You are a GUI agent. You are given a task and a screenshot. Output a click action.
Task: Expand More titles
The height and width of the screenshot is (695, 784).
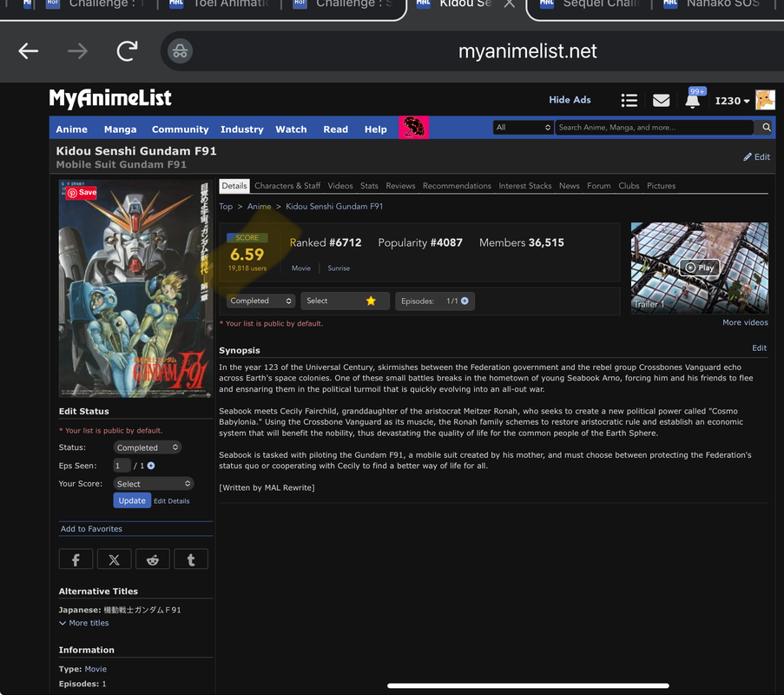(x=83, y=623)
